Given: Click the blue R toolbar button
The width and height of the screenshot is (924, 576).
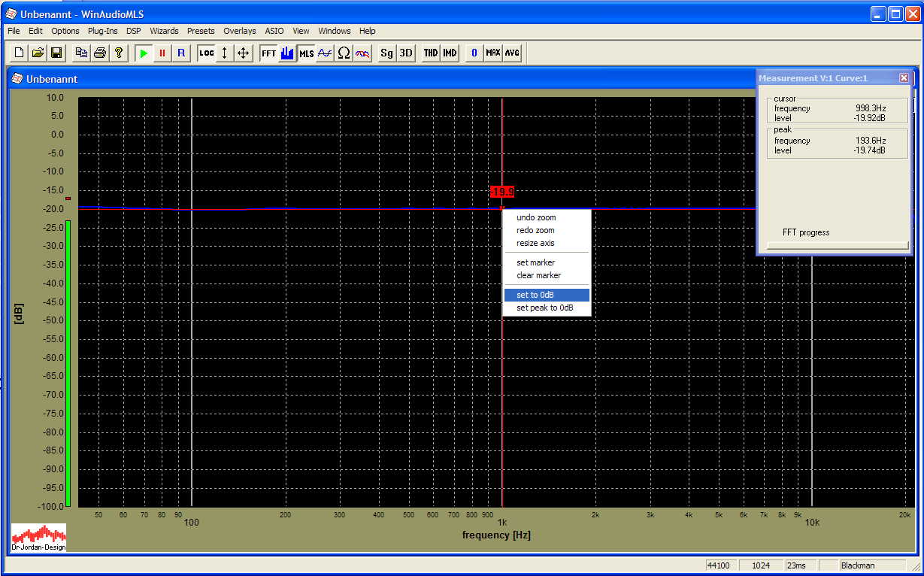Looking at the screenshot, I should 180,53.
